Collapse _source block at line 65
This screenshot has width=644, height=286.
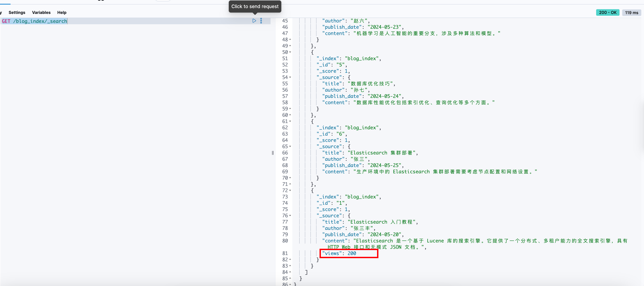tap(290, 146)
